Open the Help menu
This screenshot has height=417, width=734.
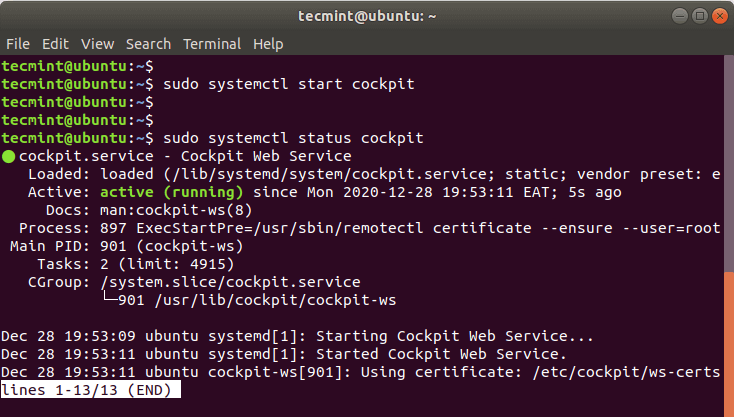(x=268, y=44)
